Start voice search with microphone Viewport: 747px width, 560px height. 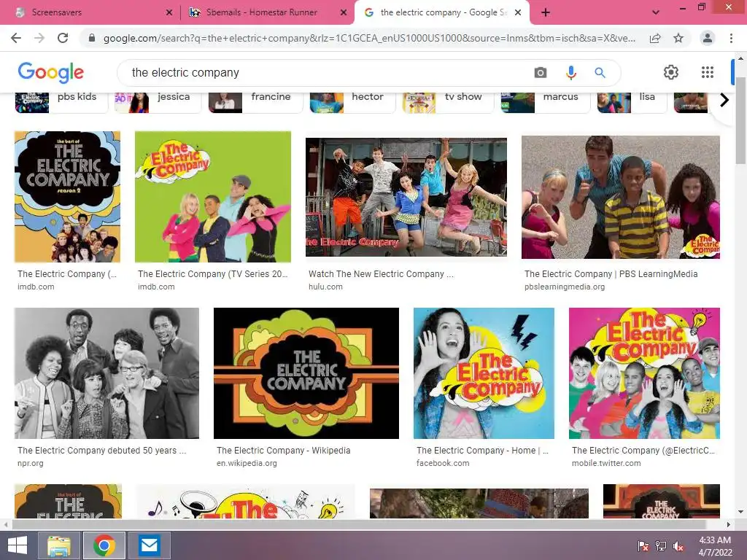(x=570, y=73)
